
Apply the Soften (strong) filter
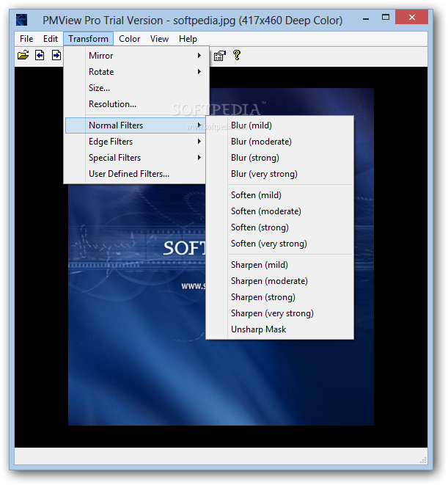coord(280,227)
